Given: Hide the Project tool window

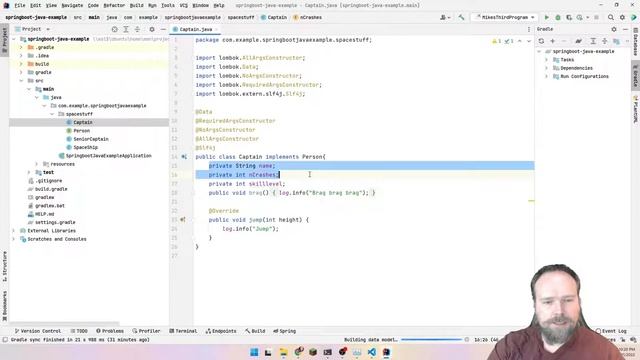Looking at the screenshot, I should click(163, 29).
